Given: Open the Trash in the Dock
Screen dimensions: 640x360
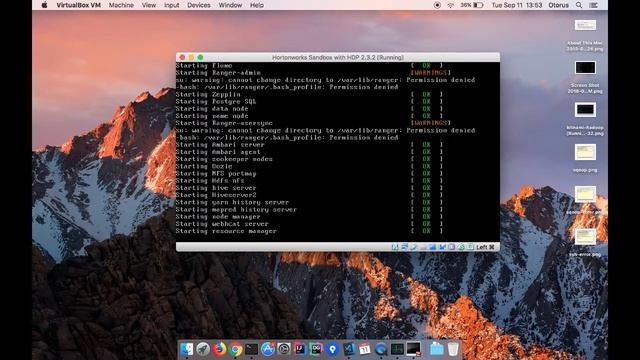Looking at the screenshot, I should point(453,349).
